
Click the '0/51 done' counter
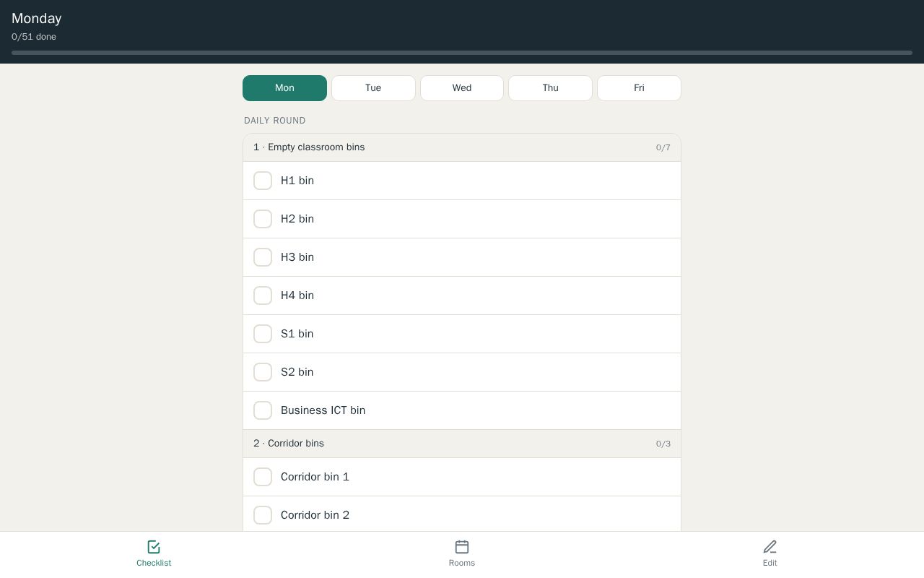tap(34, 37)
